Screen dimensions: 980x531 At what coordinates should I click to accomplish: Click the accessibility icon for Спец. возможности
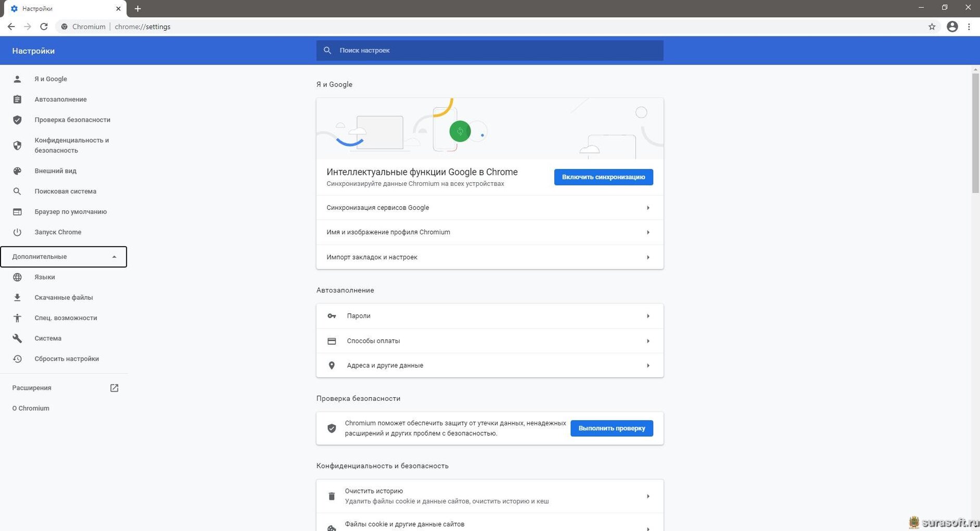click(17, 318)
